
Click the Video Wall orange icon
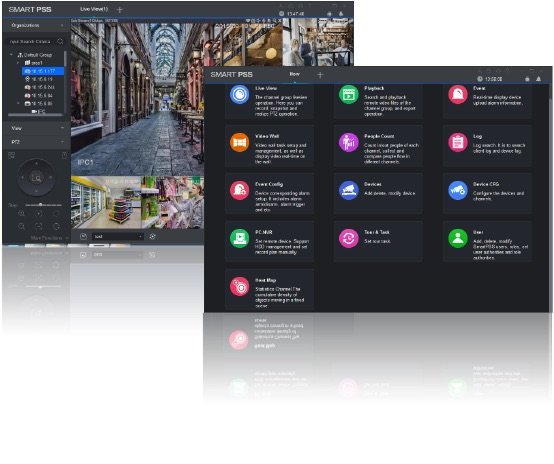point(240,142)
